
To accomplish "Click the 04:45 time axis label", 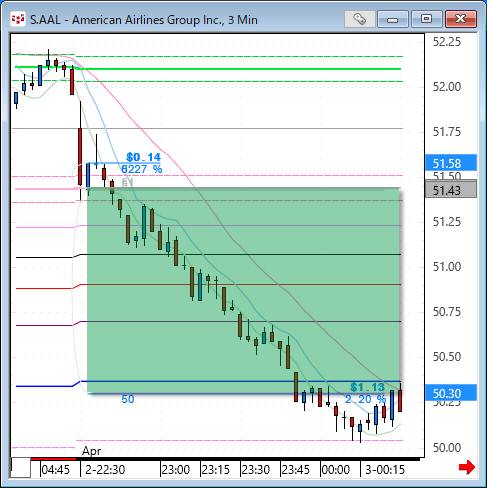I will (56, 470).
